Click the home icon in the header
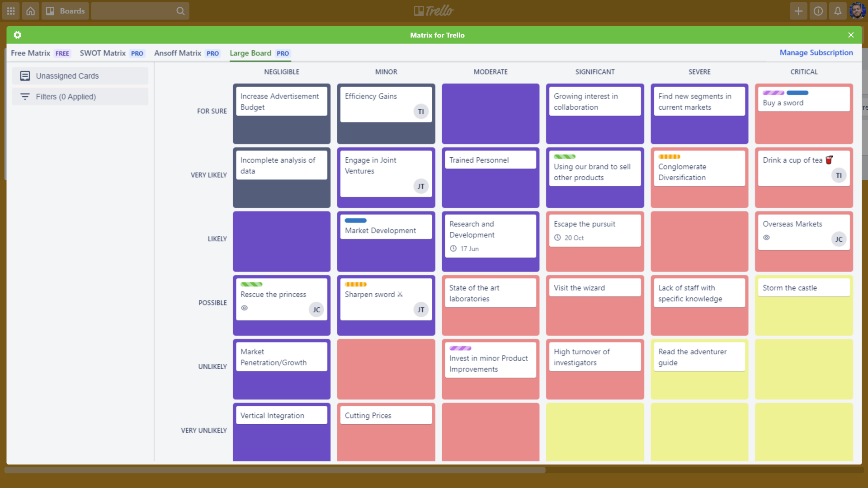The height and width of the screenshot is (488, 868). coord(30,11)
